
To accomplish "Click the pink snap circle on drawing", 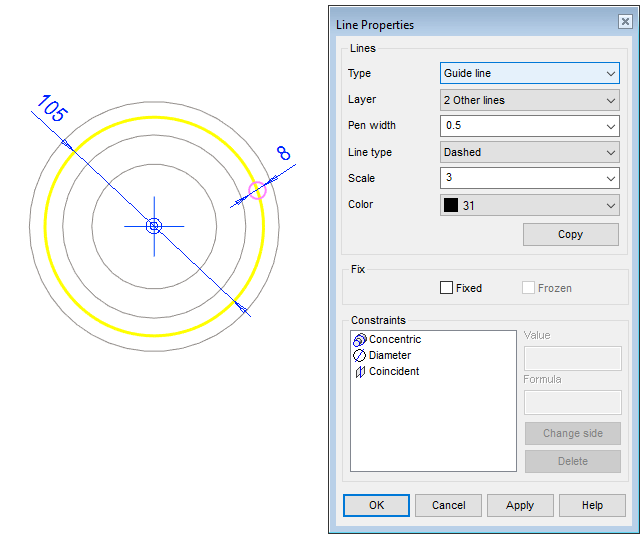I will 257,189.
